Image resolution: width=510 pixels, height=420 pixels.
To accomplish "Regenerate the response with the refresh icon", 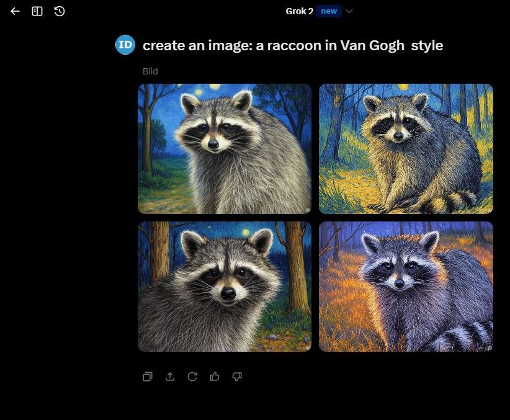I will coord(192,377).
